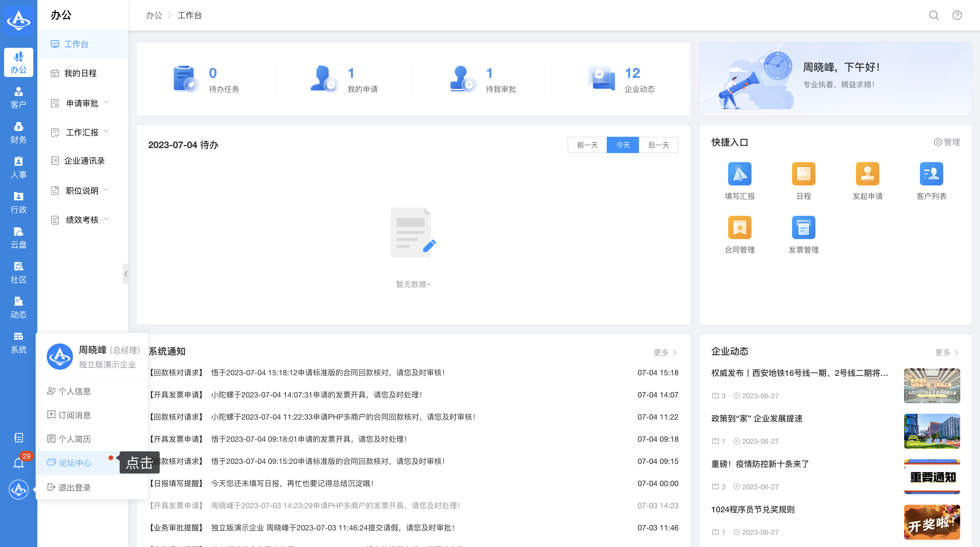Click the 管理 button in 快捷入口

click(x=946, y=142)
